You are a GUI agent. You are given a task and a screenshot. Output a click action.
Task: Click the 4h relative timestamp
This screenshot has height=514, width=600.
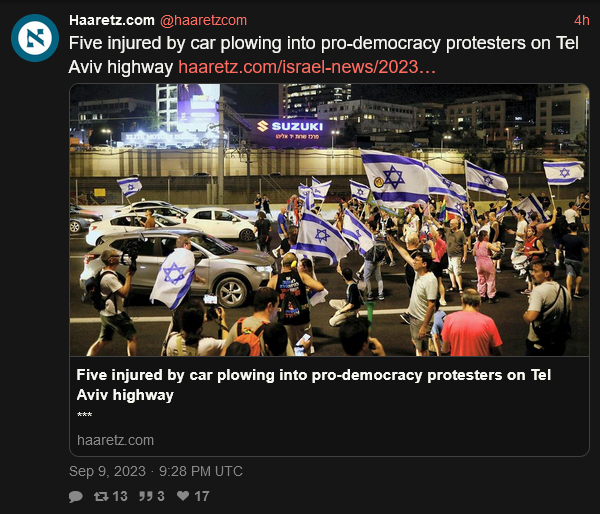pos(582,20)
